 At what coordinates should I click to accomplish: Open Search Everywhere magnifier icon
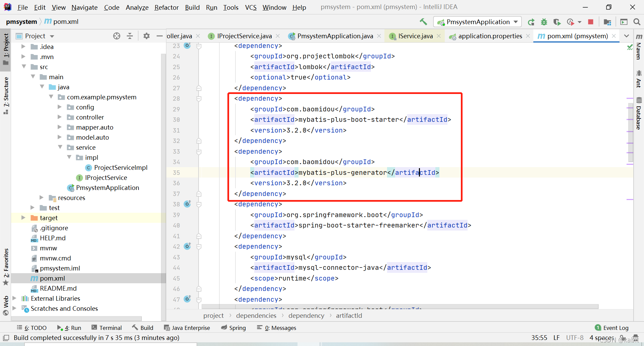[x=637, y=22]
